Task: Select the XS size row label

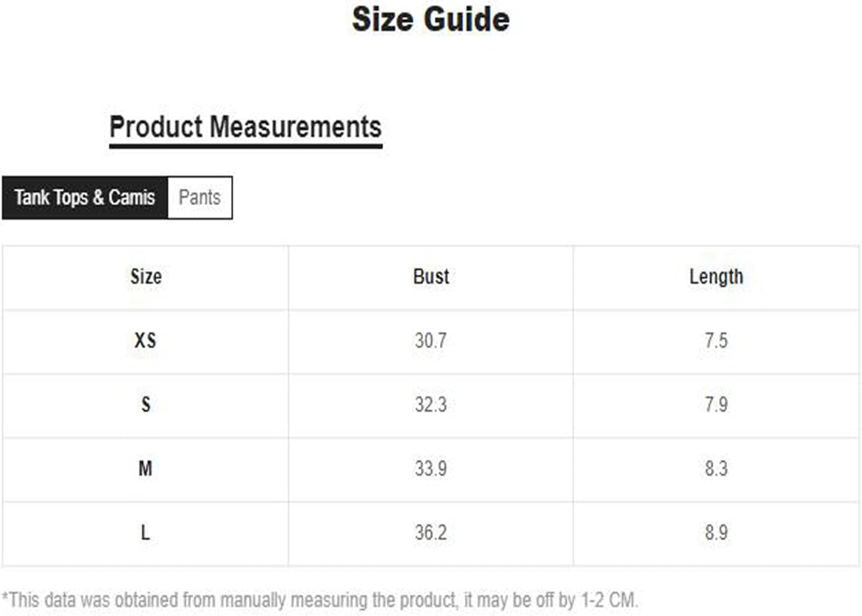Action: click(x=145, y=341)
